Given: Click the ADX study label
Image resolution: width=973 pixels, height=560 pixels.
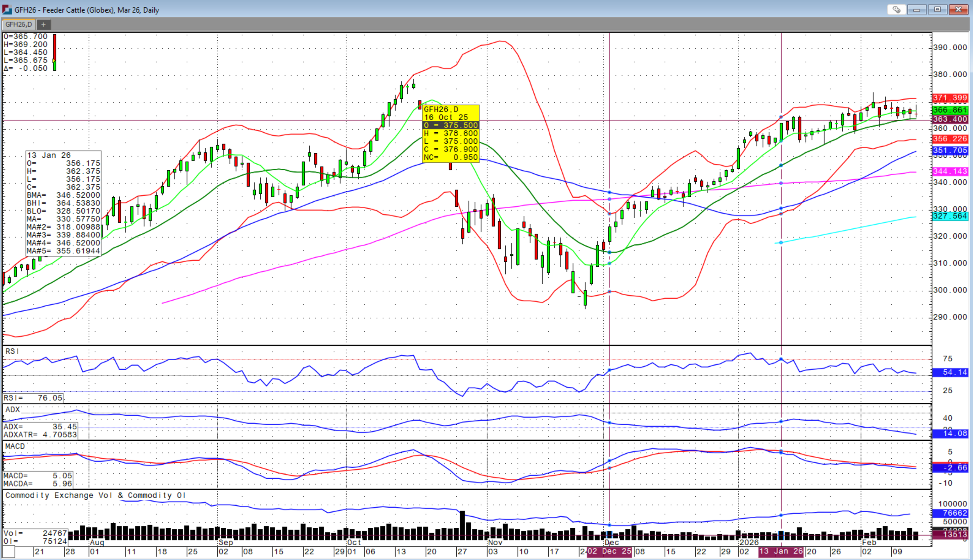Looking at the screenshot, I should click(x=13, y=409).
